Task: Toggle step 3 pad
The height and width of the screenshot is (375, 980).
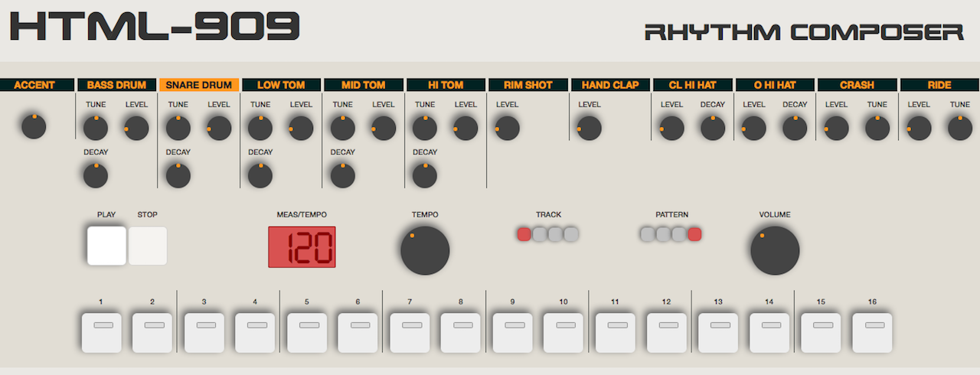Action: pos(204,333)
